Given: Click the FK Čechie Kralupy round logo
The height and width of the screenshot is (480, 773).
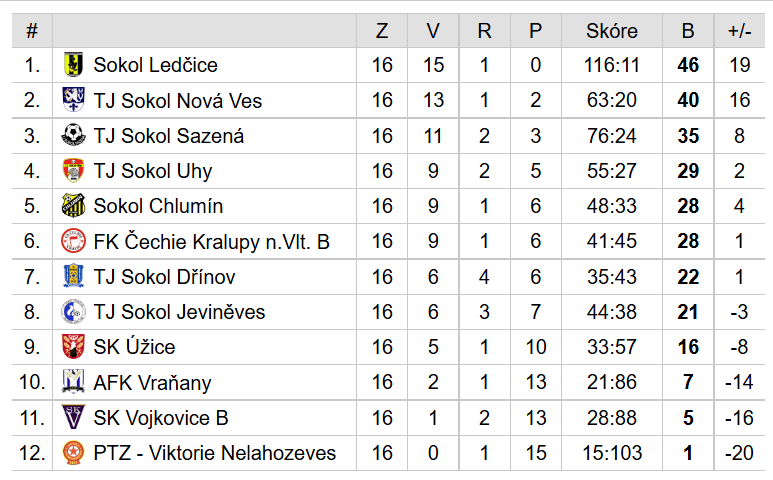Looking at the screenshot, I should tap(73, 241).
